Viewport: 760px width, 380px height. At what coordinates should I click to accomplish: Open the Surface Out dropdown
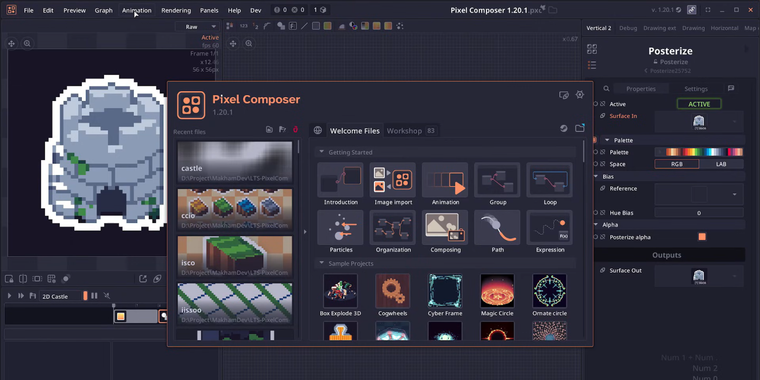tap(699, 276)
